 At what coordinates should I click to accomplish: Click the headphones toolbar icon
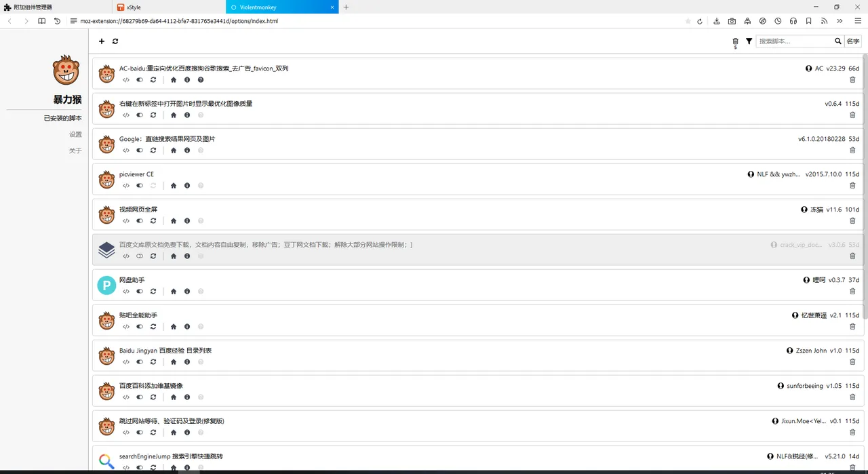tap(793, 21)
